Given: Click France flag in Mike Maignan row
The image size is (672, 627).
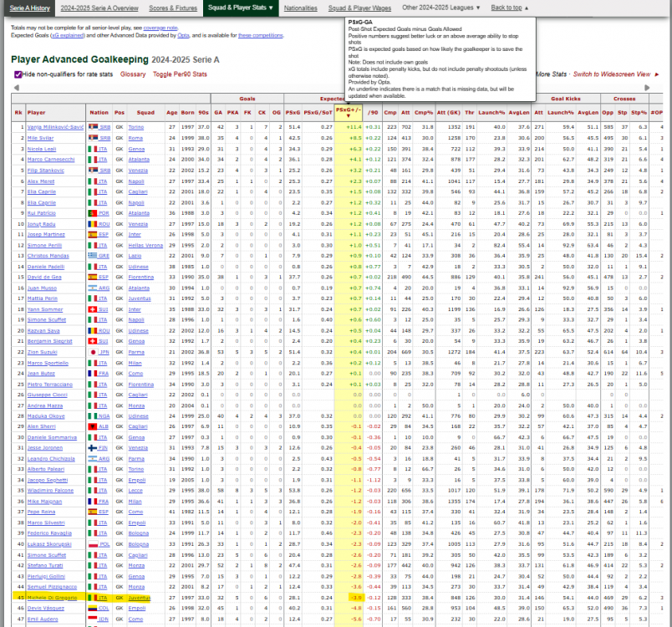Looking at the screenshot, I should [93, 502].
